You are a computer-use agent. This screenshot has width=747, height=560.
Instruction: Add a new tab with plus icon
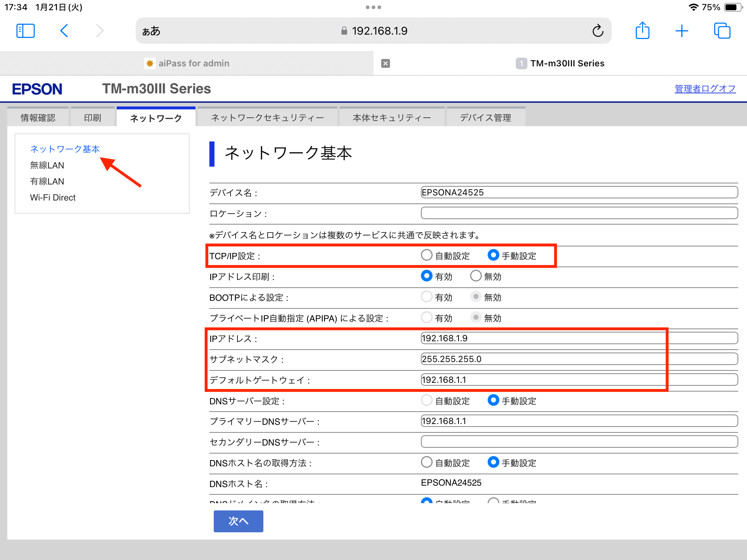[682, 31]
